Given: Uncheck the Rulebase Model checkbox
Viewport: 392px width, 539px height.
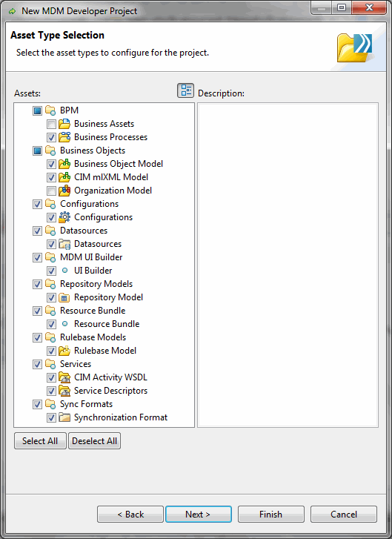Looking at the screenshot, I should click(x=52, y=351).
